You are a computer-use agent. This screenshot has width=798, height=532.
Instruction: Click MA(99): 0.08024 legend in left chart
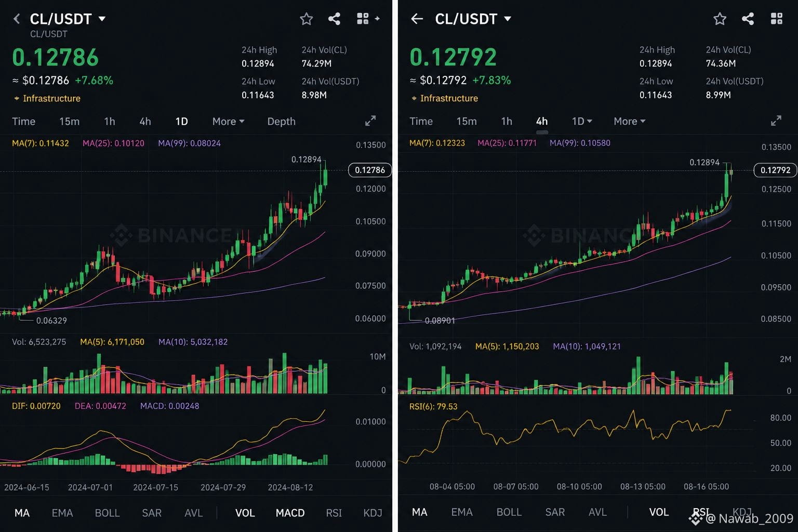point(189,143)
